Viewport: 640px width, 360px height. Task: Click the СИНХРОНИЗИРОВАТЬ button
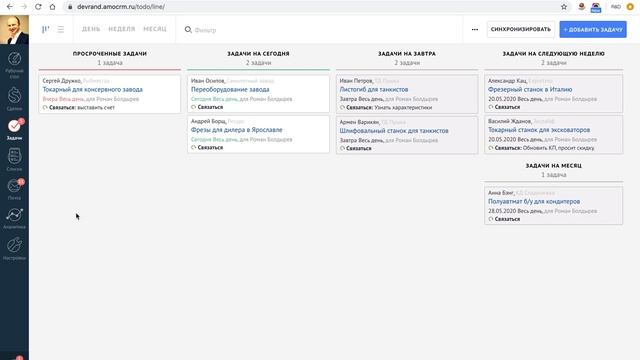click(x=520, y=29)
